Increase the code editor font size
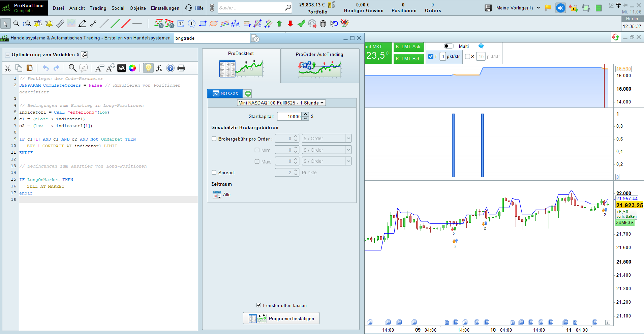Viewport: 644px width, 334px height. (x=111, y=68)
